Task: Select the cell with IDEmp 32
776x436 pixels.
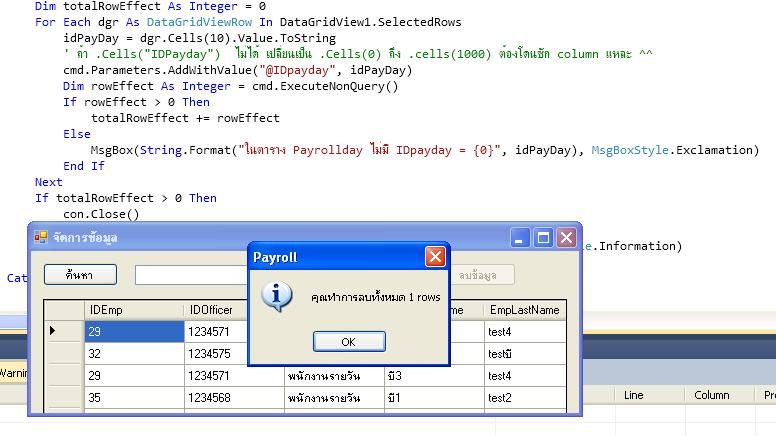Action: pos(134,353)
